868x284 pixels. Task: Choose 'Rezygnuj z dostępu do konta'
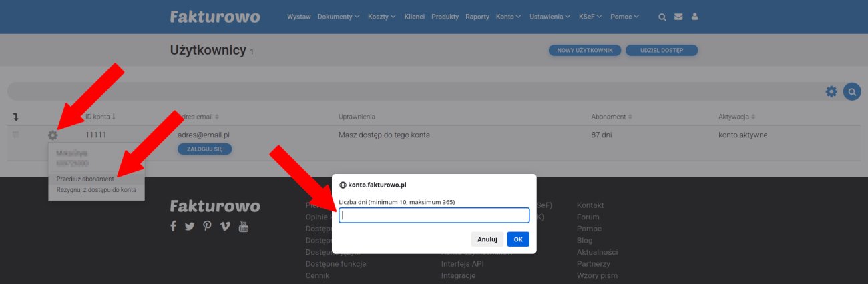coord(96,190)
